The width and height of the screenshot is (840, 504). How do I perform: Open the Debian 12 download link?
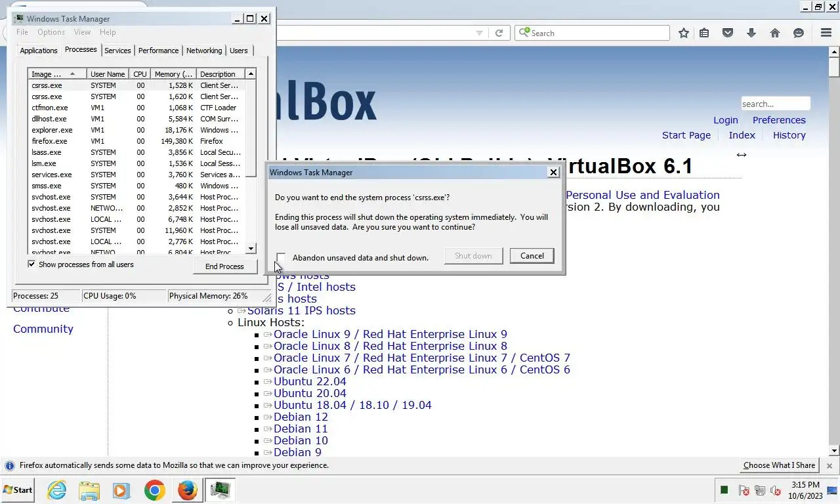click(301, 417)
